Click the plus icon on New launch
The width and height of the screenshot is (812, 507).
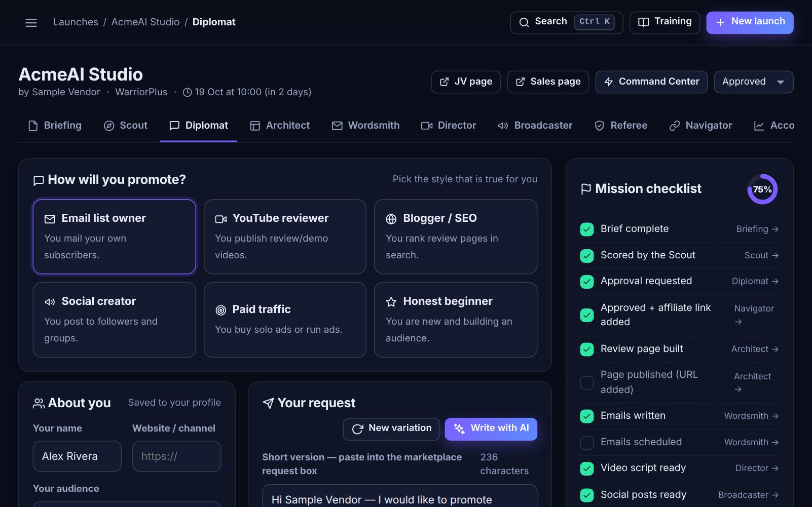720,22
